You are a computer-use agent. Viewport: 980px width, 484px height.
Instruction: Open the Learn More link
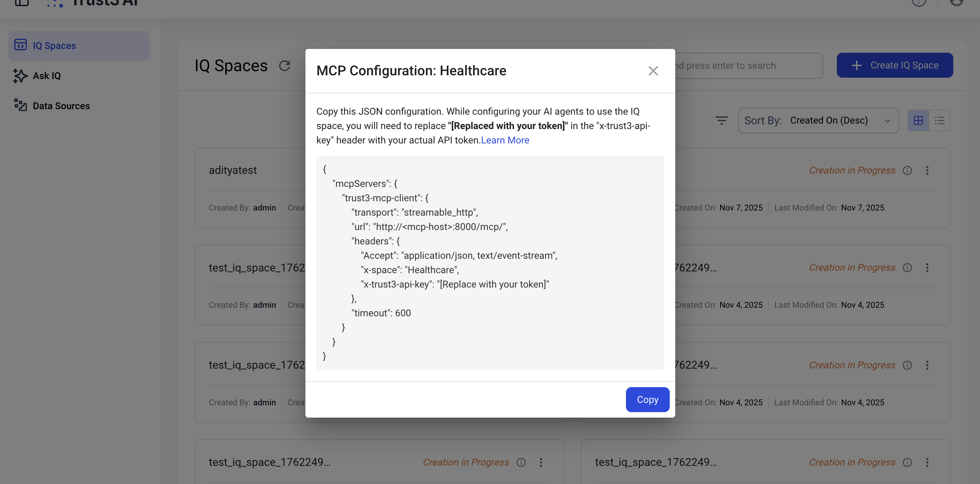pos(505,140)
